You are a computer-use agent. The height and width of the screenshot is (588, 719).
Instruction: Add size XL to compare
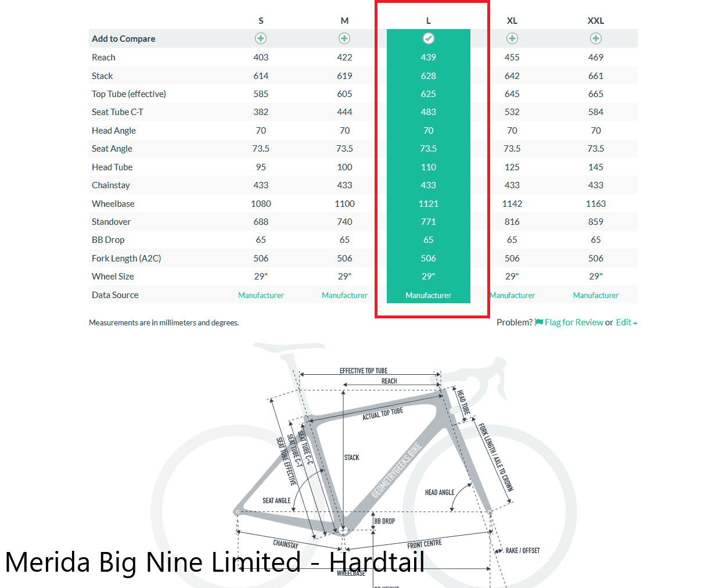point(512,38)
